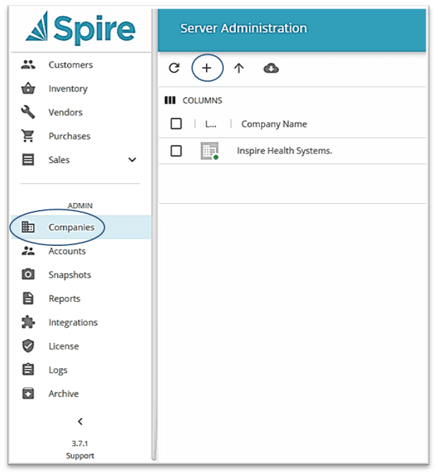Expand the Sales menu chevron
The width and height of the screenshot is (437, 475).
[x=132, y=160]
